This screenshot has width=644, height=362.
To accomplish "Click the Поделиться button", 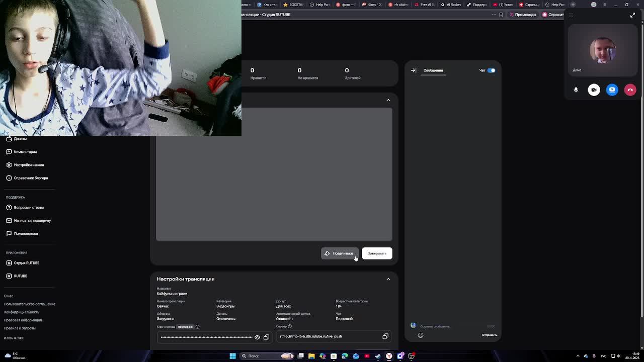I will tap(340, 253).
